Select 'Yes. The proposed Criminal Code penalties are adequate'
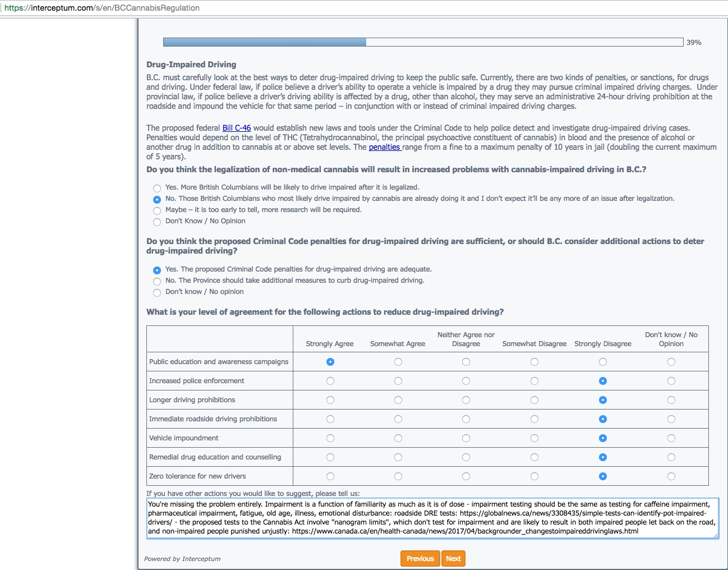The height and width of the screenshot is (570, 728). pyautogui.click(x=157, y=270)
